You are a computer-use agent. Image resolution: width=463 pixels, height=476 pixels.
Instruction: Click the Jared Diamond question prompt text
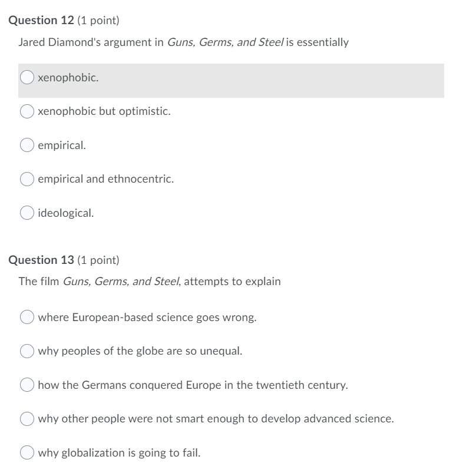click(x=183, y=42)
